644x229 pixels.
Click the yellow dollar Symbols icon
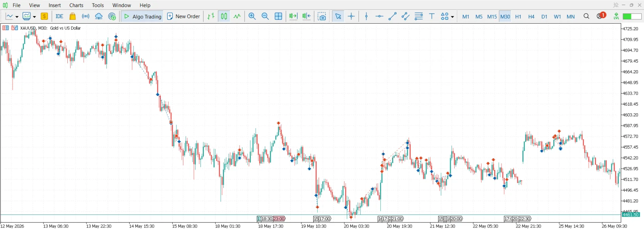pyautogui.click(x=44, y=16)
